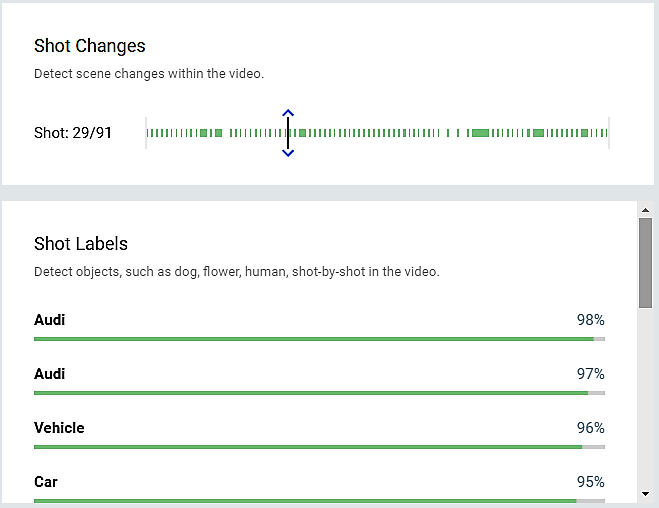
Task: Click the first shot segment at the timeline start
Action: tap(149, 133)
